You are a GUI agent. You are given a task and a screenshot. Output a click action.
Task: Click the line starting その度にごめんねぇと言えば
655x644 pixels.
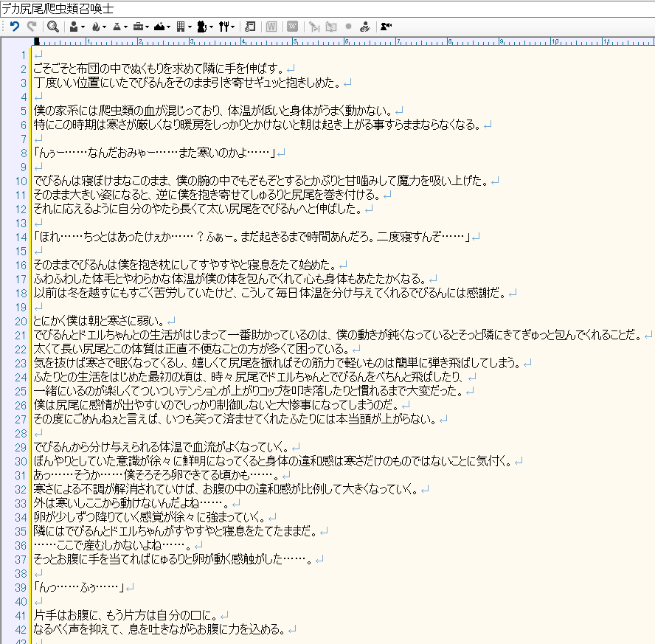tap(235, 419)
